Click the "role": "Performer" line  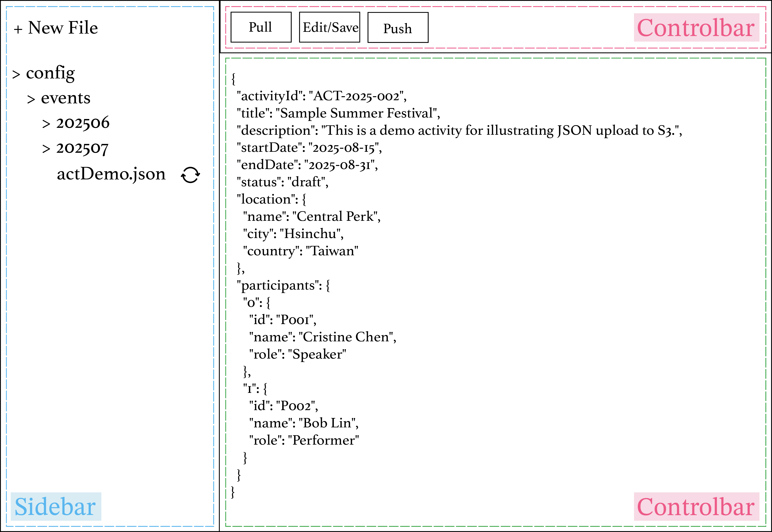pos(304,441)
